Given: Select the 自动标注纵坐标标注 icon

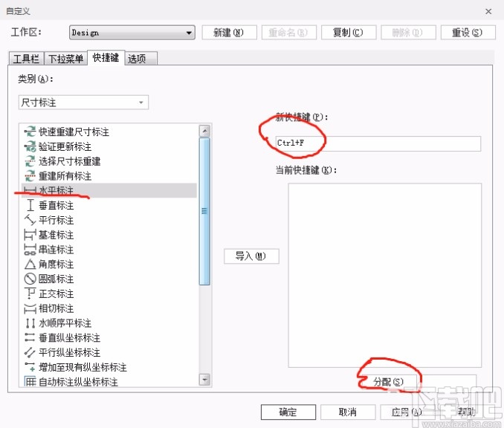Looking at the screenshot, I should click(x=30, y=382).
